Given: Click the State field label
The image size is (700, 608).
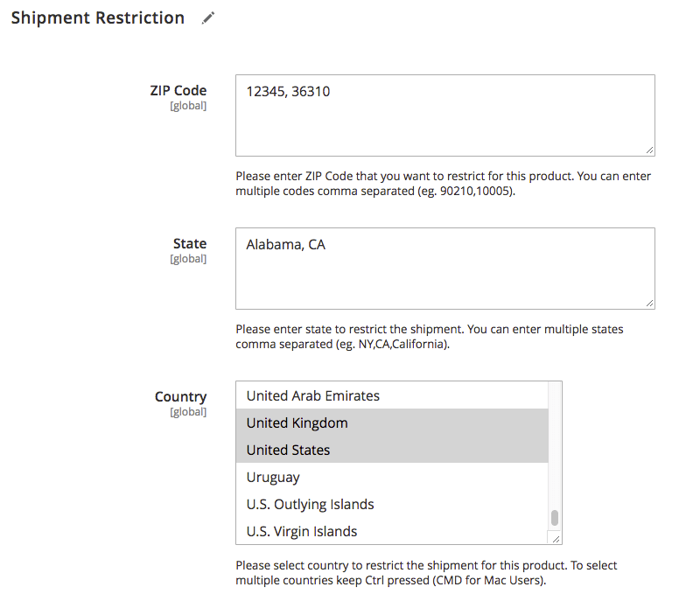Looking at the screenshot, I should pos(190,243).
